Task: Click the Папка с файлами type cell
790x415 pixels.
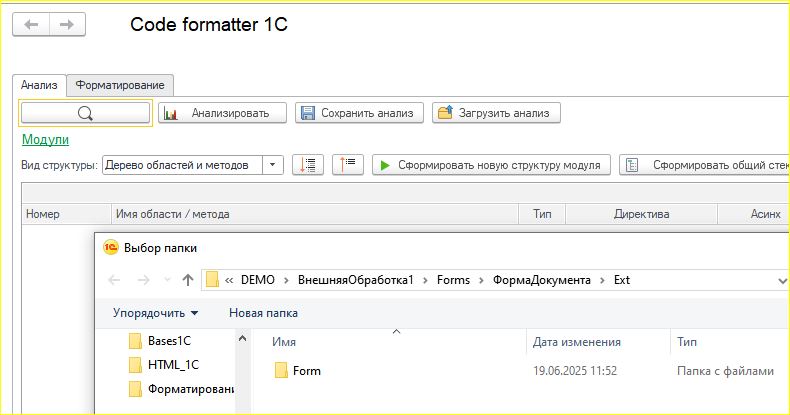Action: (x=726, y=371)
